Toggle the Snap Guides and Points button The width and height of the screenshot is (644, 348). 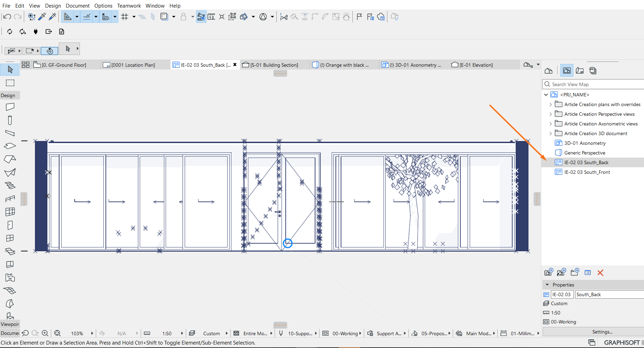(x=87, y=17)
